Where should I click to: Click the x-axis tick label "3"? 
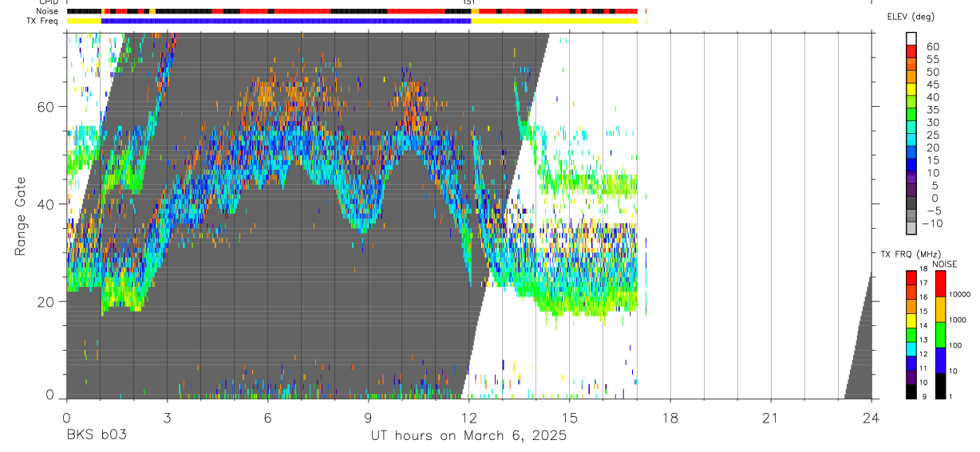click(x=167, y=418)
